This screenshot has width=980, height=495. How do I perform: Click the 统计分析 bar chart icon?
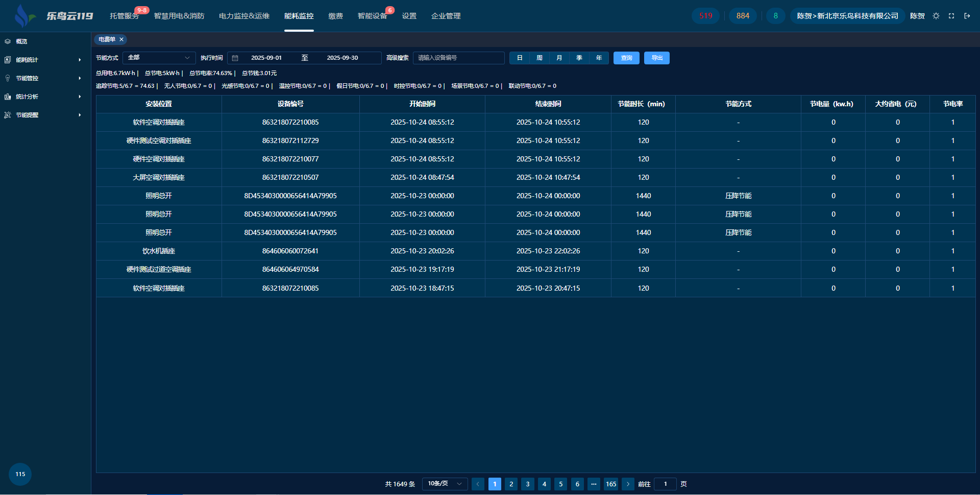pyautogui.click(x=8, y=97)
